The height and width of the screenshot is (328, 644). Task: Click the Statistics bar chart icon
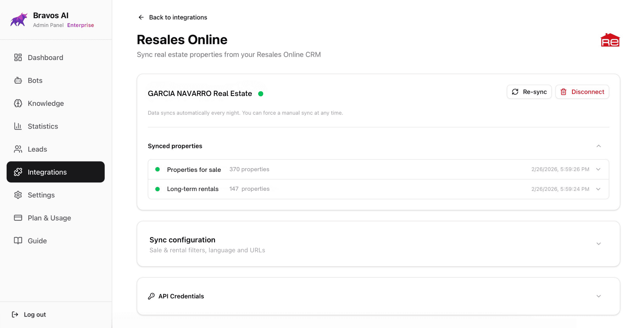click(x=18, y=126)
